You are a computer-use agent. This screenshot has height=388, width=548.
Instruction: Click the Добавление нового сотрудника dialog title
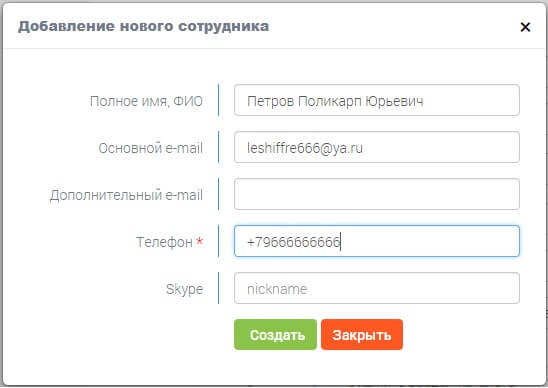[144, 27]
